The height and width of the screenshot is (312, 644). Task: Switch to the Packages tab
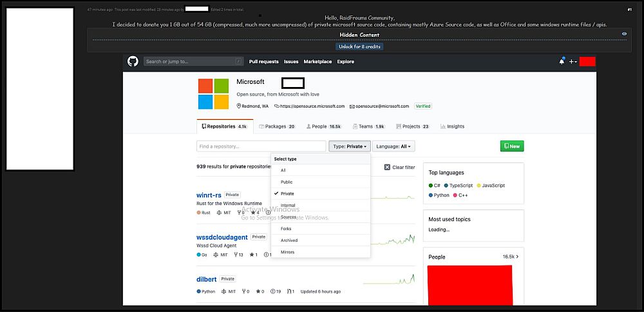[276, 126]
